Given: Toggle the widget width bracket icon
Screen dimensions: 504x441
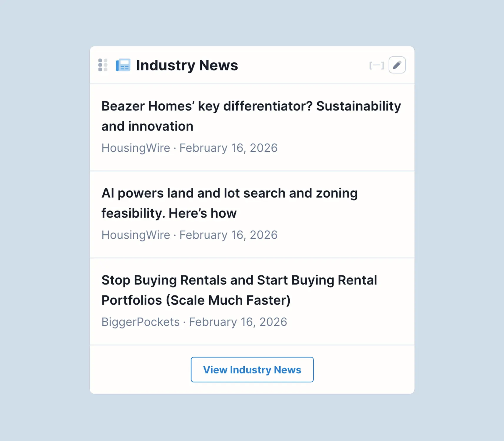Looking at the screenshot, I should point(376,65).
